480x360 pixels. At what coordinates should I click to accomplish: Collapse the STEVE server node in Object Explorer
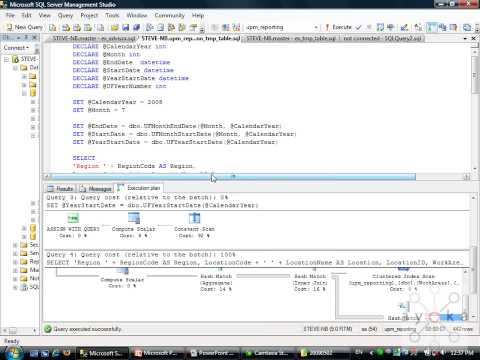tap(6, 59)
